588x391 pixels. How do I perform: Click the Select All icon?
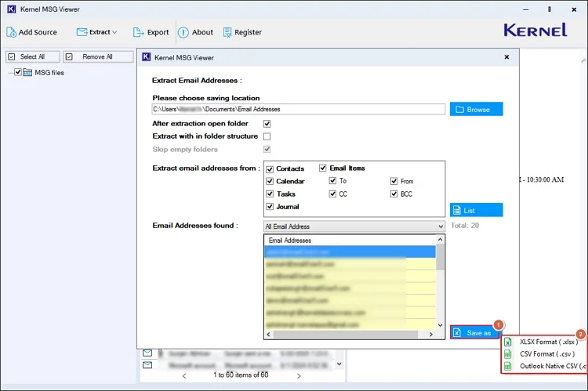[x=11, y=57]
